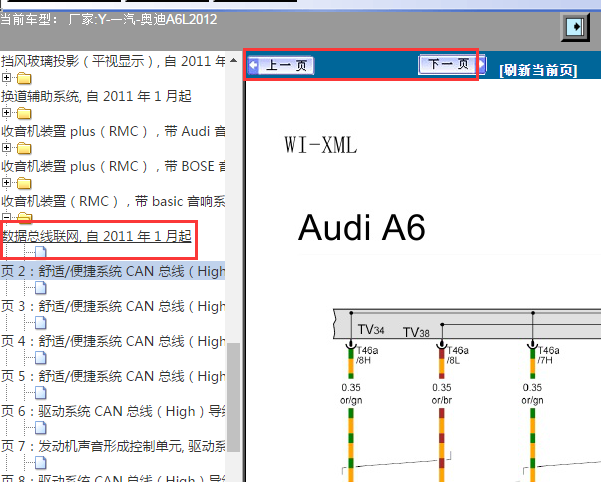Click document icon above 页 5
Viewport: 601px width, 482px height.
pos(41,357)
